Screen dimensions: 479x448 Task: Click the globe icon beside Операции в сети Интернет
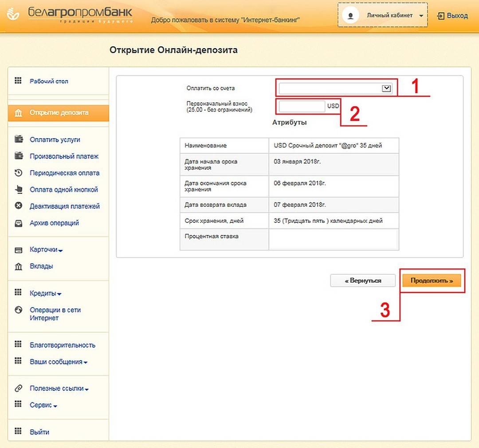point(18,310)
